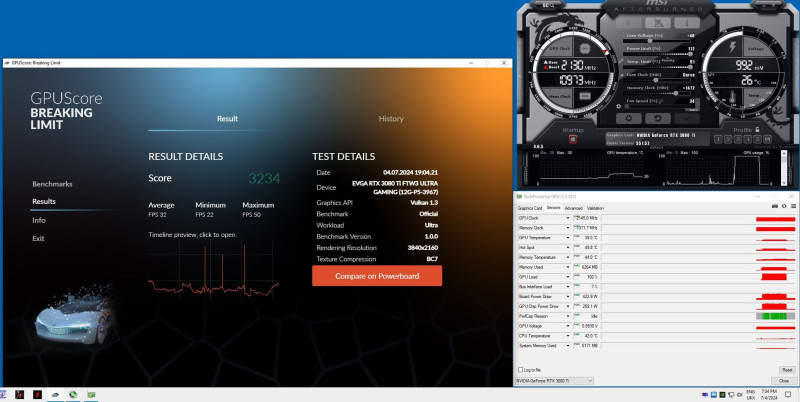Click GPU-Z refresh icon

pos(784,206)
